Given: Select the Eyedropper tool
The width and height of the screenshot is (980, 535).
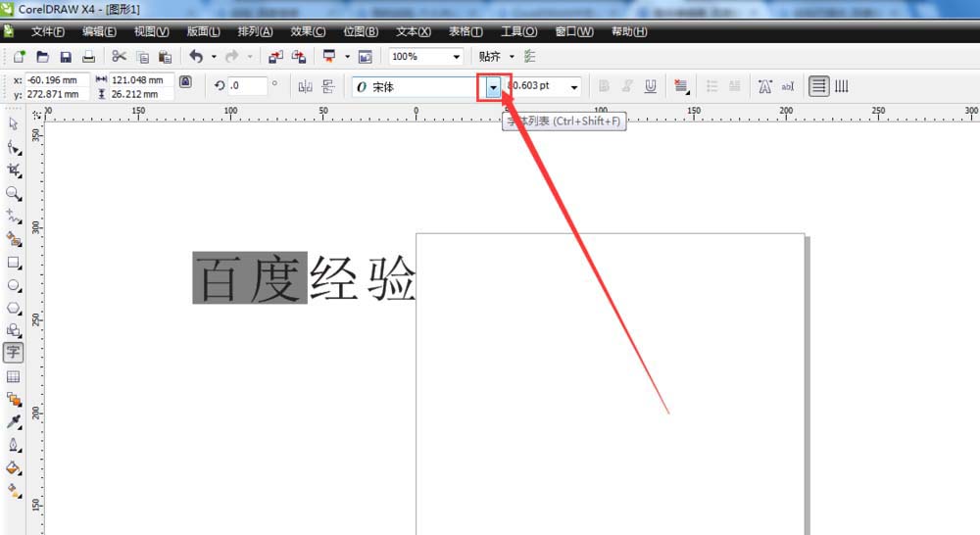Looking at the screenshot, I should [13, 422].
